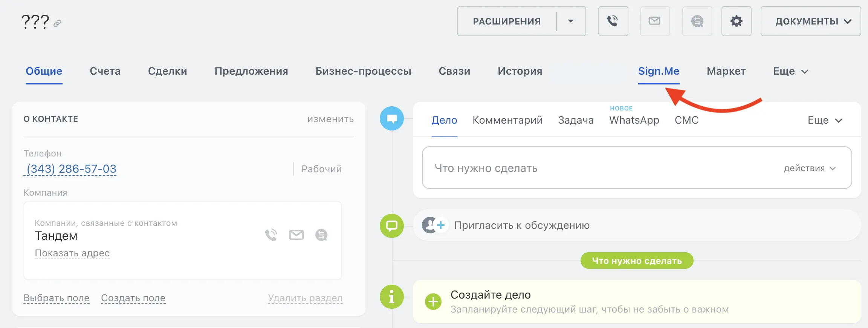The height and width of the screenshot is (328, 868).
Task: Switch to Сделки tab
Action: pyautogui.click(x=168, y=71)
